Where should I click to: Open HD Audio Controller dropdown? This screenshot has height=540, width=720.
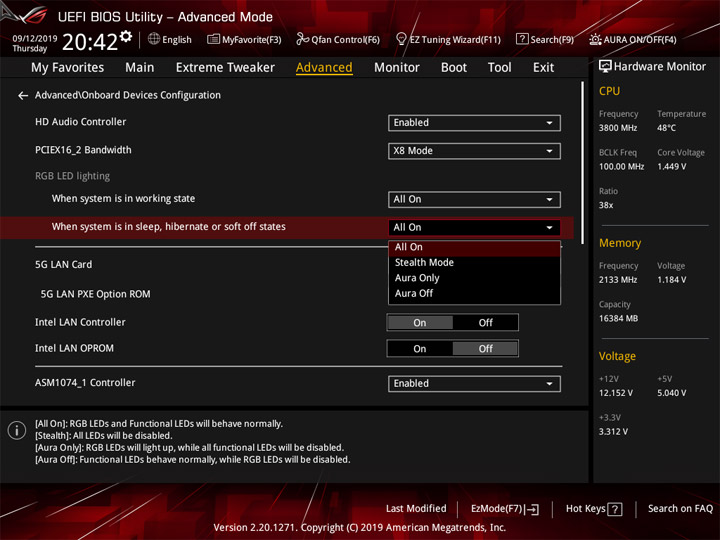(474, 123)
